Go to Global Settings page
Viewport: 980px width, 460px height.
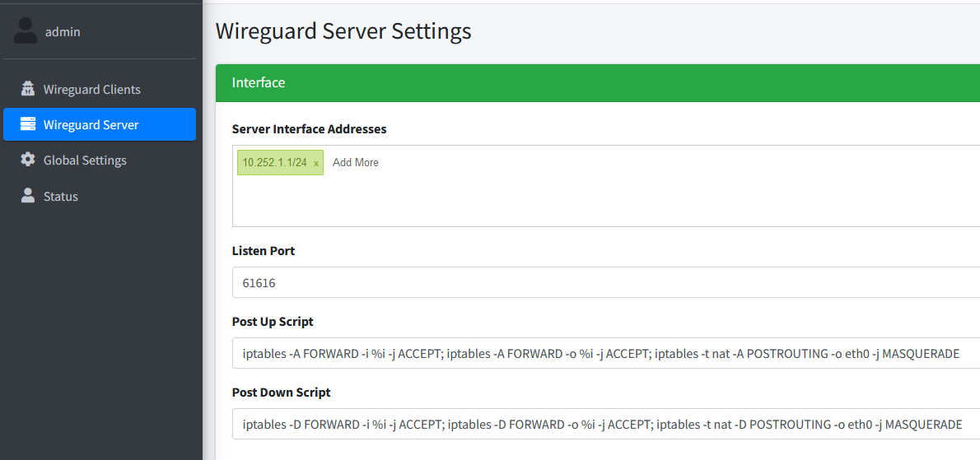100,160
